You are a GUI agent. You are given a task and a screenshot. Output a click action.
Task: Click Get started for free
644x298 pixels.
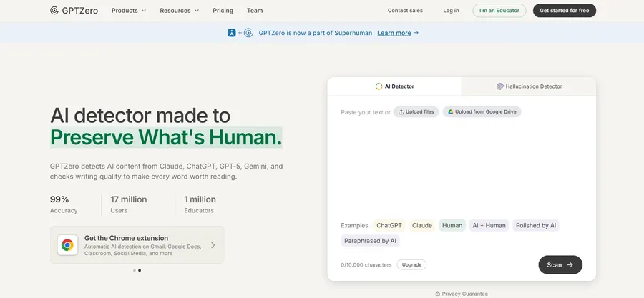coord(565,11)
